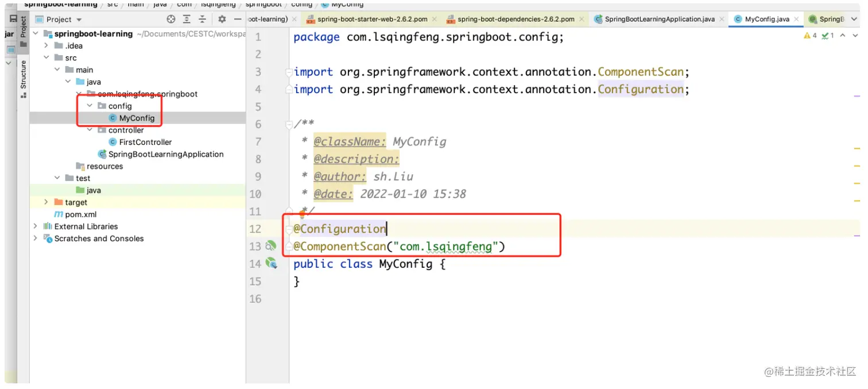Viewport: 868px width, 389px height.
Task: Click the Configuration import on line 4
Action: click(641, 89)
